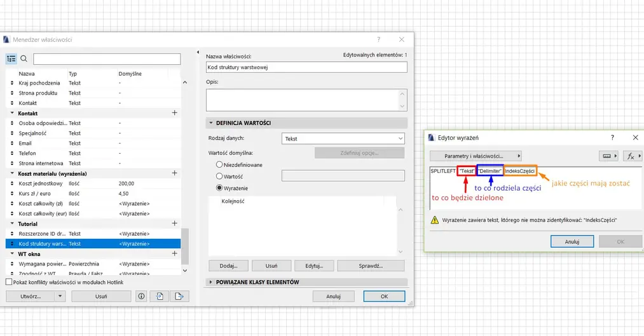The height and width of the screenshot is (336, 644).
Task: Open the fx functions menu in expression editor
Action: [x=633, y=156]
